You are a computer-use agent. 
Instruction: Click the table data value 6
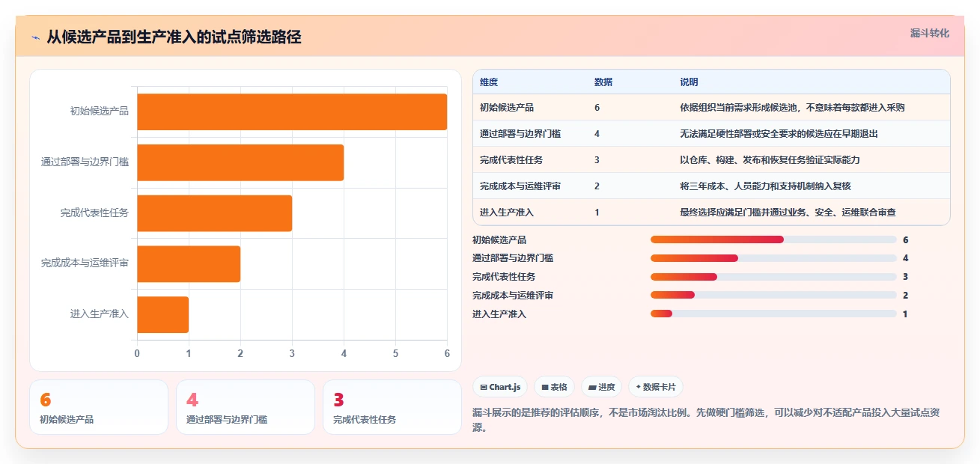tap(597, 108)
